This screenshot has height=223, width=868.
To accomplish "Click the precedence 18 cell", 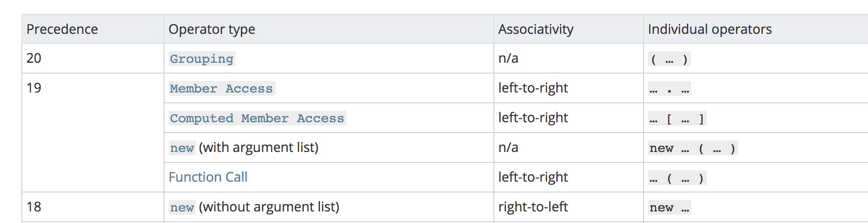I will tap(34, 207).
